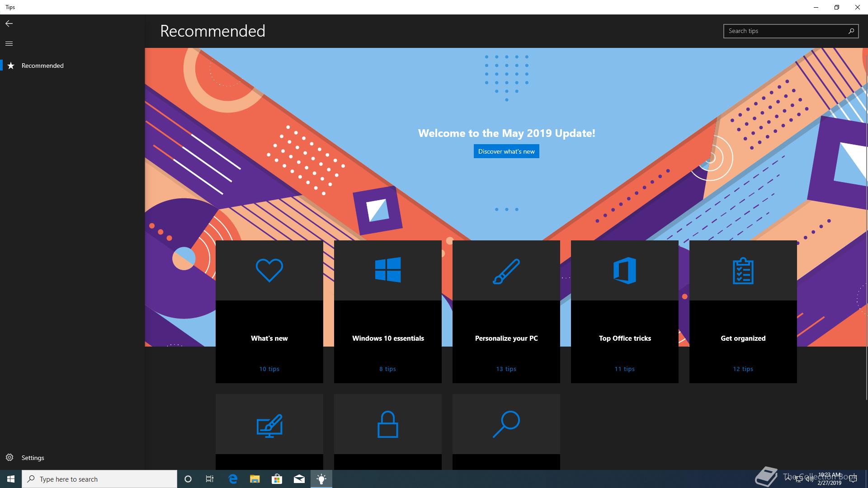Click Discover what's new button

click(x=506, y=151)
